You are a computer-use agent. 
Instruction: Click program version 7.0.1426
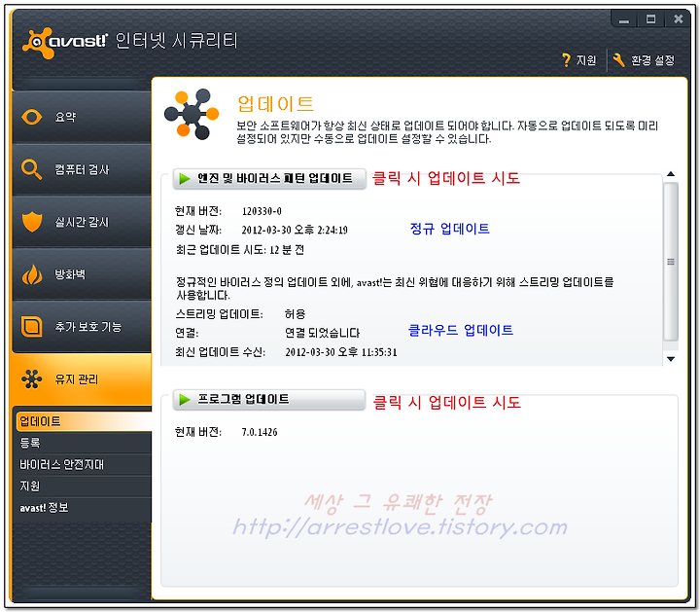coord(260,432)
